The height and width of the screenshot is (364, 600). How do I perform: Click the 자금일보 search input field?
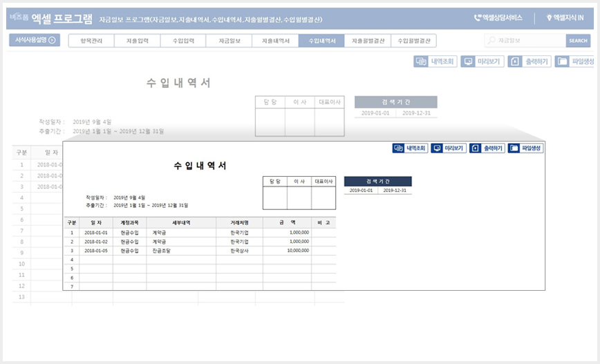pos(525,41)
